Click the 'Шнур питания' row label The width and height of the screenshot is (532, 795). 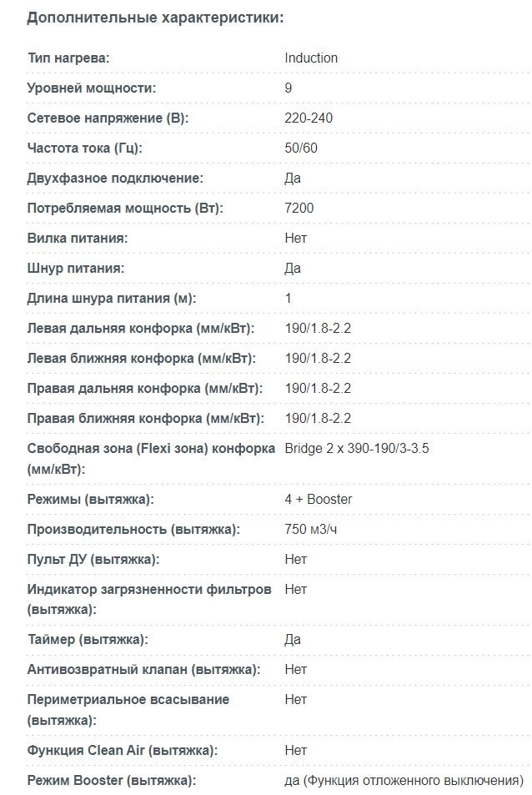click(x=76, y=269)
